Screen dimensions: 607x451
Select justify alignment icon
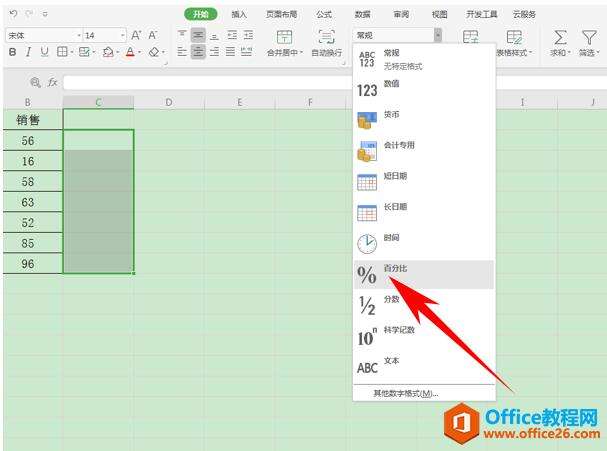tap(231, 51)
